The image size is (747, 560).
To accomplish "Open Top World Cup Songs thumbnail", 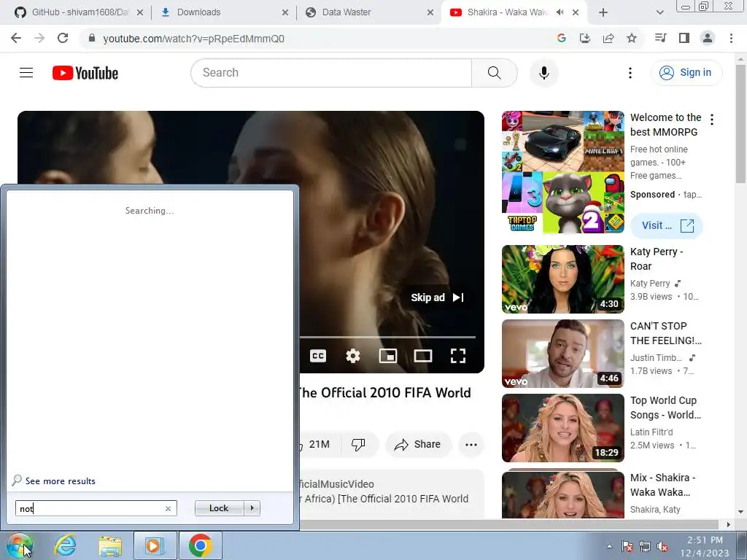I will tap(562, 427).
